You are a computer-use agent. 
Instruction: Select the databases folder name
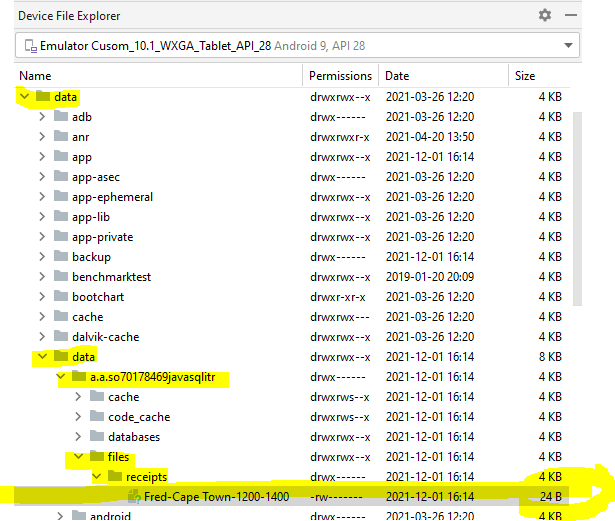tap(134, 437)
